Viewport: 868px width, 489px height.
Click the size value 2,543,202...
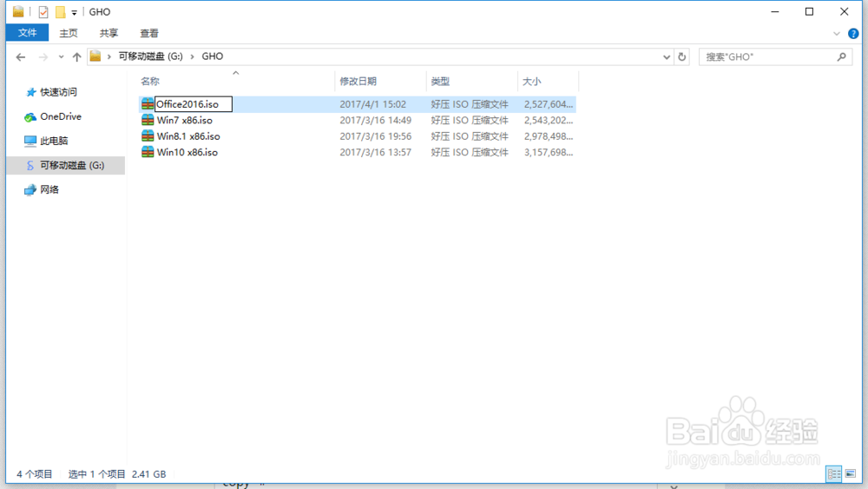click(x=548, y=120)
